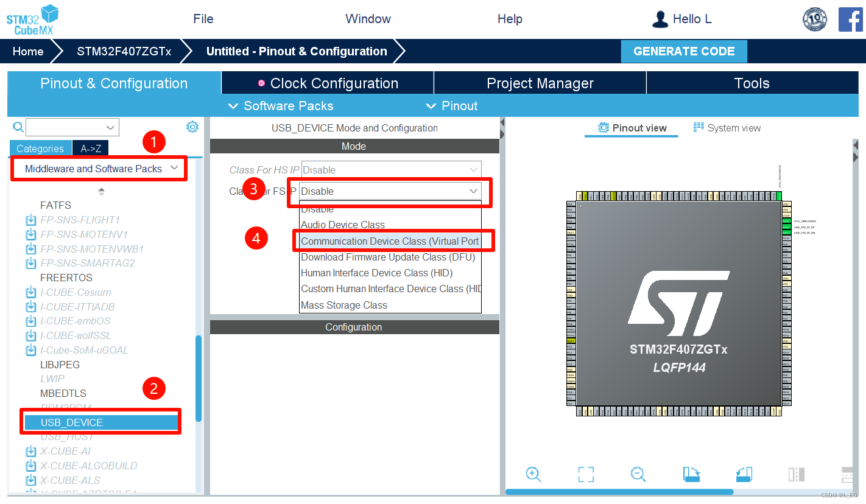The height and width of the screenshot is (504, 866).
Task: Click the sort arrows above FATFS
Action: [x=101, y=191]
